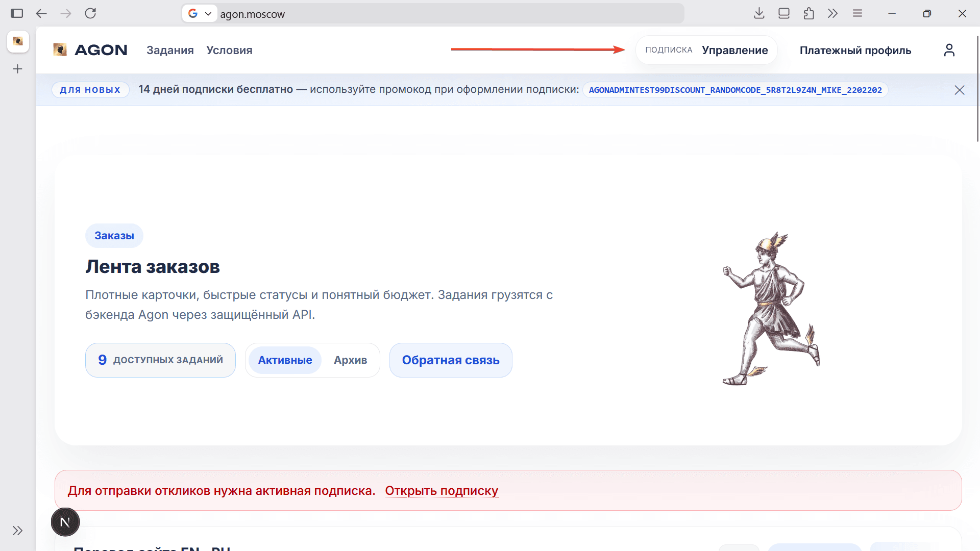Click the browser forward arrow

pos(66,14)
